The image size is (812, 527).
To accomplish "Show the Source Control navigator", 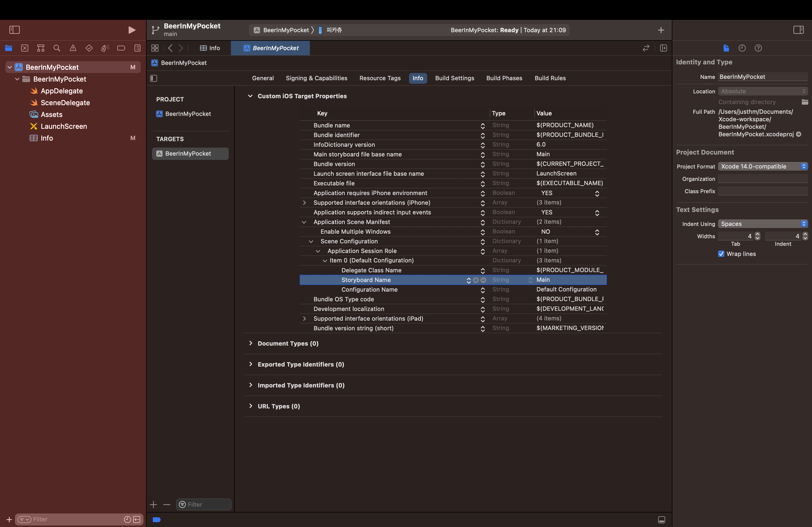I will 24,48.
